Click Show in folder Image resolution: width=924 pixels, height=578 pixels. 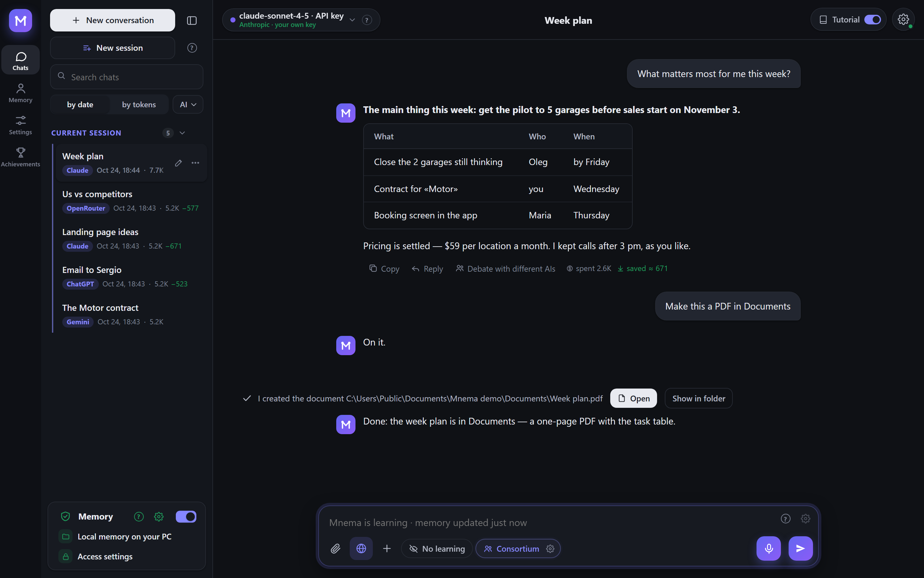point(698,398)
